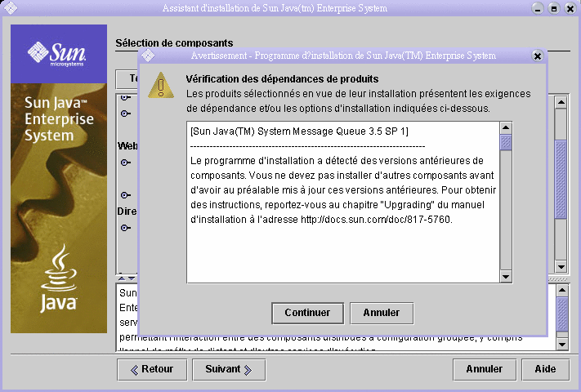Click down arrow of the dependency message scrollbar
The width and height of the screenshot is (581, 392).
[x=506, y=276]
